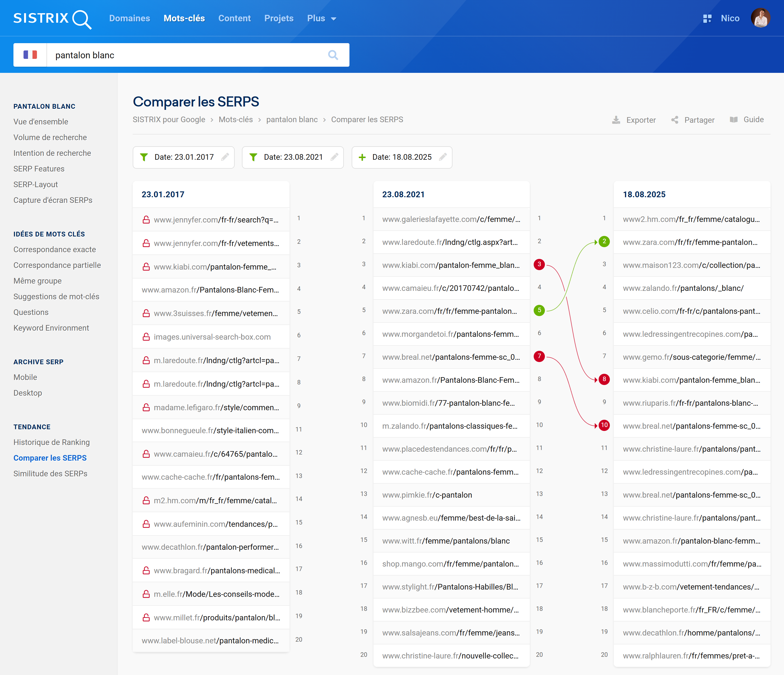Open Capture d'écran SERPs

pyautogui.click(x=53, y=200)
